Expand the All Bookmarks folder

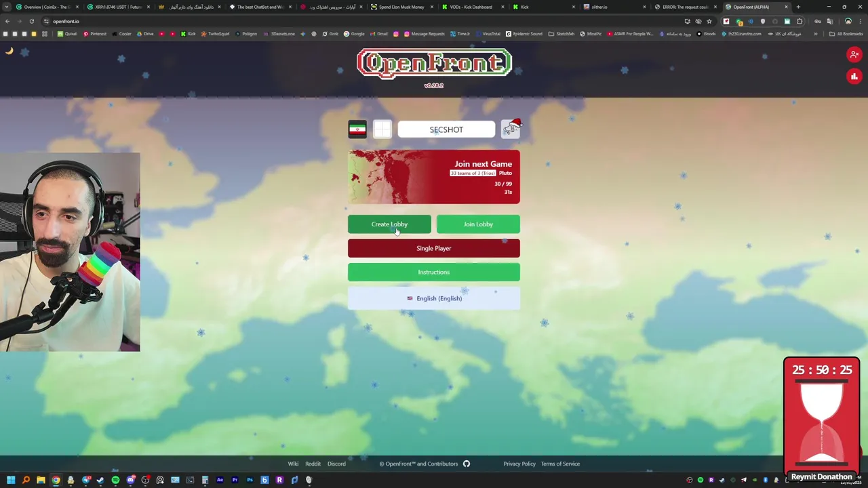tap(847, 34)
